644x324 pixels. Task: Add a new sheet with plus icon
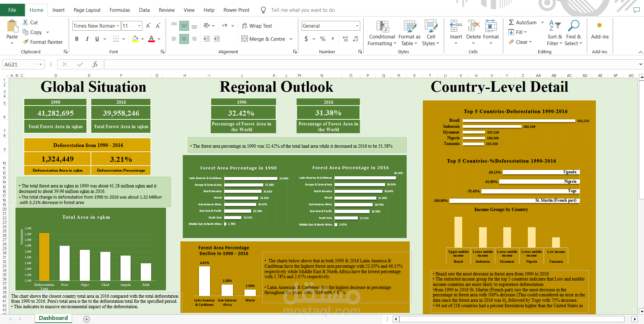tap(87, 319)
